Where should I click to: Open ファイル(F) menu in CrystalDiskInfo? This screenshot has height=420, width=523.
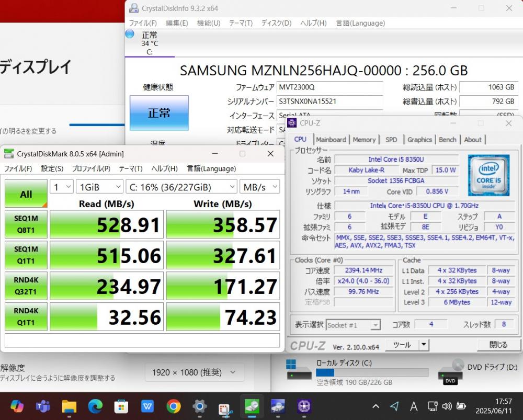(x=143, y=23)
